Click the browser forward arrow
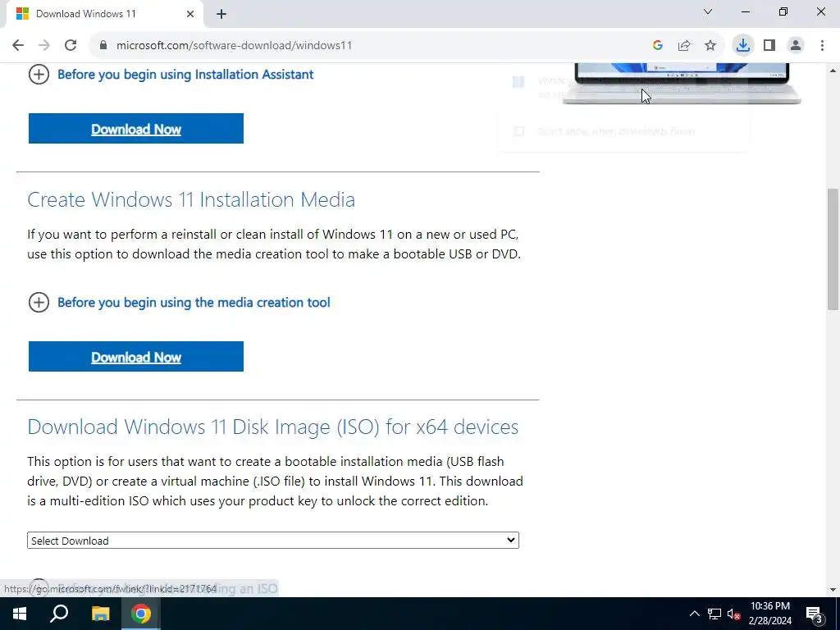 (44, 46)
